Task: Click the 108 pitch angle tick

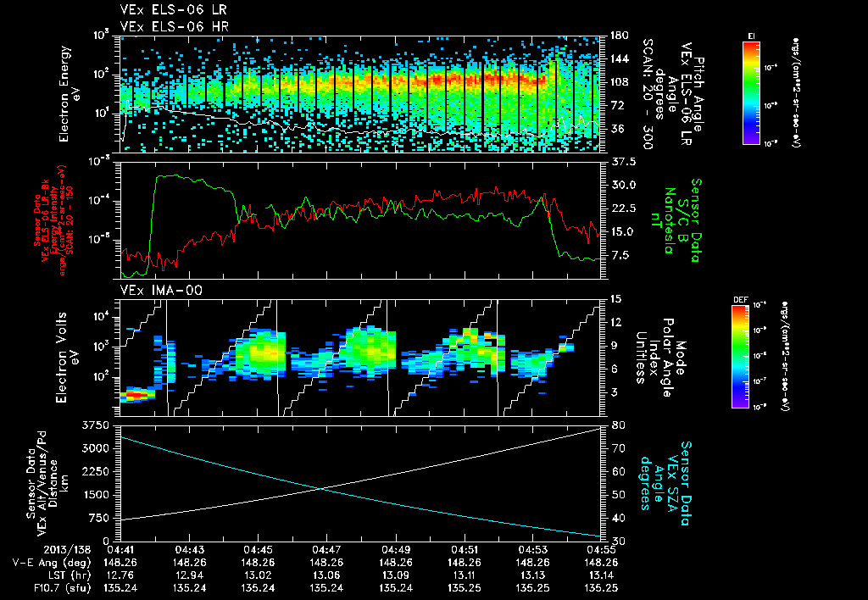Action: pos(619,82)
